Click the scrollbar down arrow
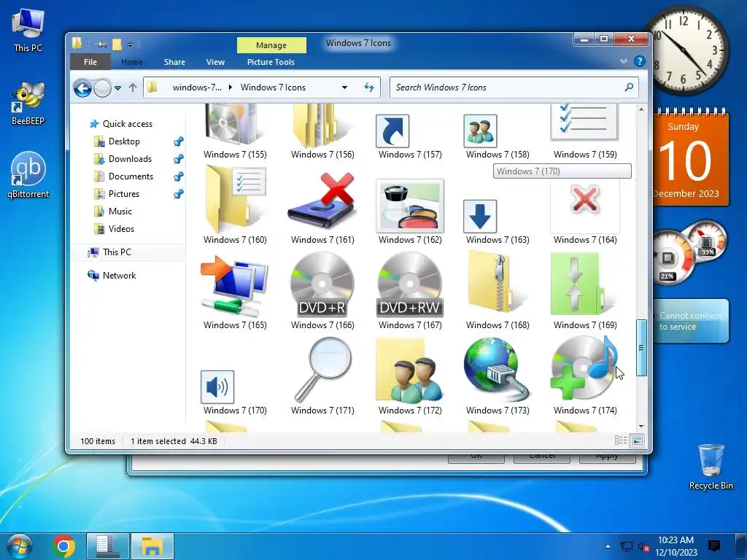Viewport: 747px width, 560px height. [641, 426]
